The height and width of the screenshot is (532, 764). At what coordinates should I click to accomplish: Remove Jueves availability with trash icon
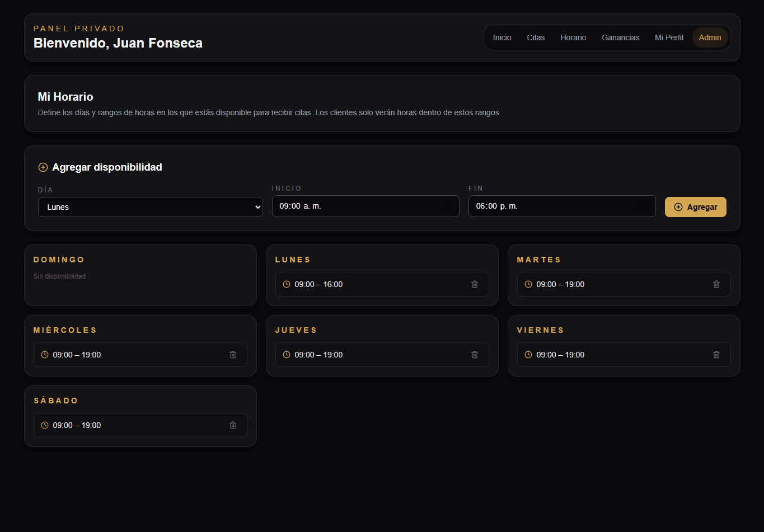pos(475,355)
